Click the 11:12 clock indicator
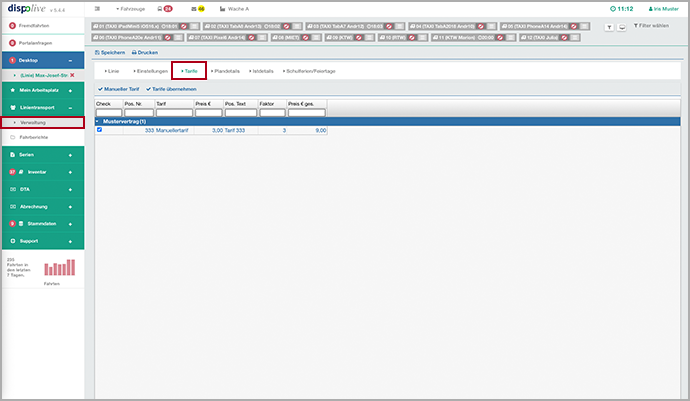The width and height of the screenshot is (690, 401). (621, 9)
